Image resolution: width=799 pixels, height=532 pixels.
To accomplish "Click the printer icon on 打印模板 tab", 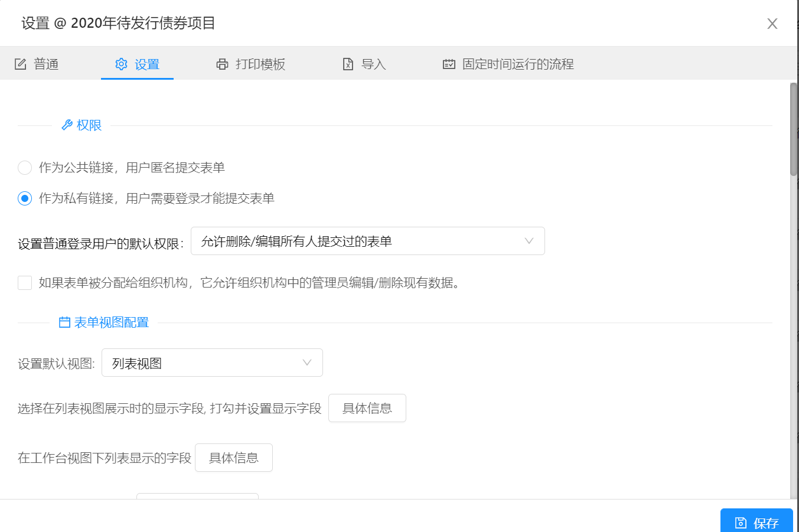I will (x=222, y=64).
